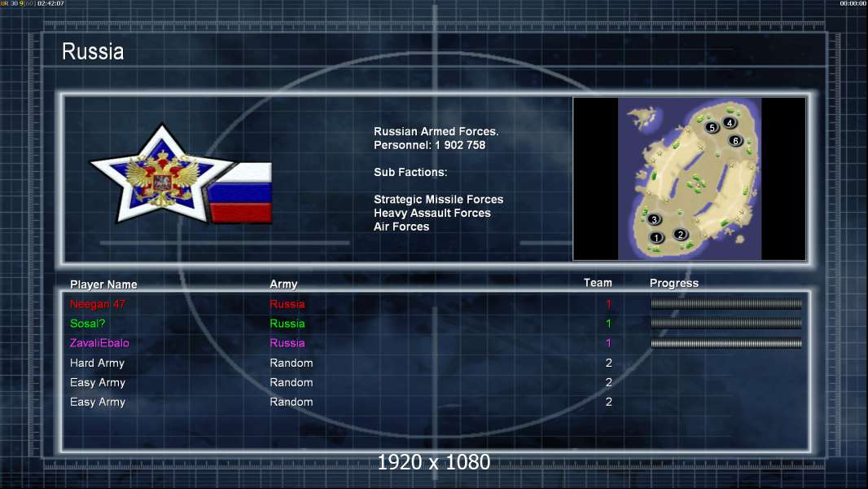868x489 pixels.
Task: Click ZavaliEbalo's Russia army entry
Action: coord(287,343)
